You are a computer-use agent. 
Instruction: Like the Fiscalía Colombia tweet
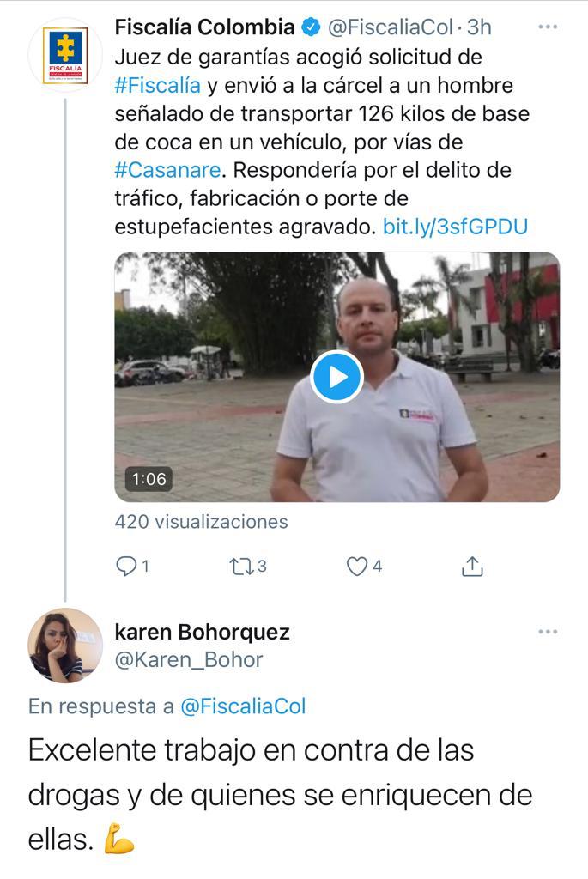coord(356,567)
